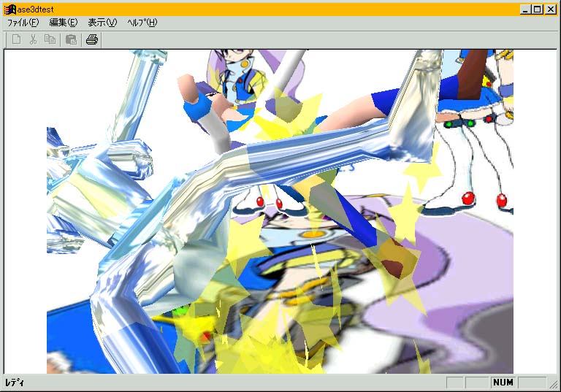Click the ase3dtest application icon in title bar
This screenshot has width=561, height=392.
point(10,9)
